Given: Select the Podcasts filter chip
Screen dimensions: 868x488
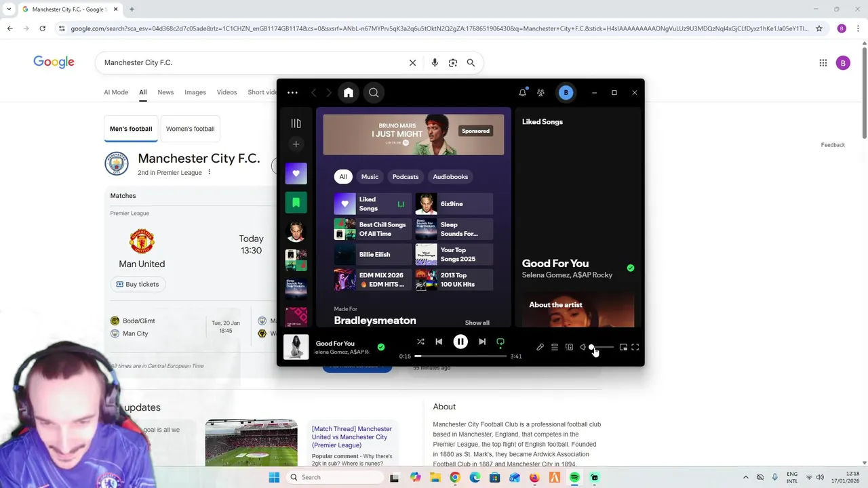Looking at the screenshot, I should [x=406, y=177].
